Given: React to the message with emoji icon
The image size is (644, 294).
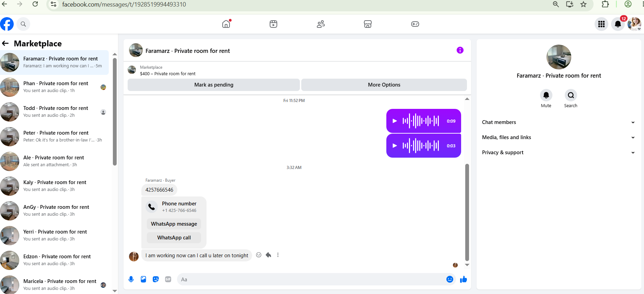Looking at the screenshot, I should click(259, 255).
